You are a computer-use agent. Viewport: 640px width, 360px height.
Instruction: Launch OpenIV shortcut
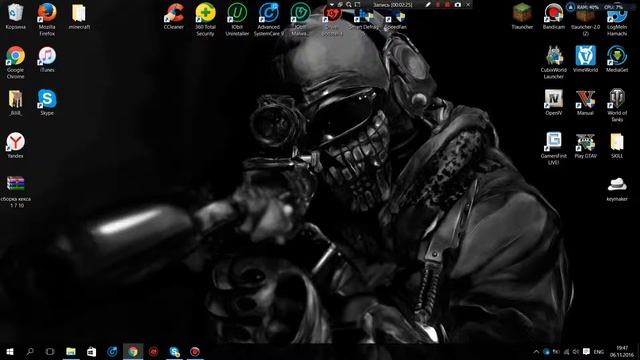[553, 102]
